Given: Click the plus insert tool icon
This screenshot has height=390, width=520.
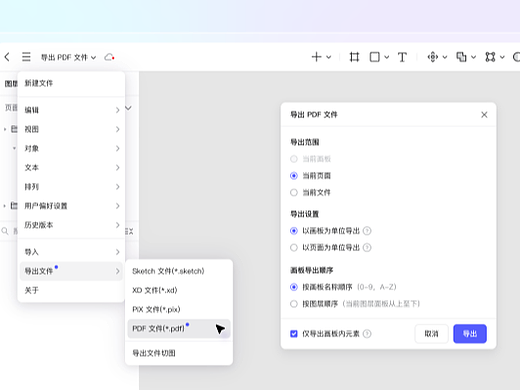Looking at the screenshot, I should [316, 57].
